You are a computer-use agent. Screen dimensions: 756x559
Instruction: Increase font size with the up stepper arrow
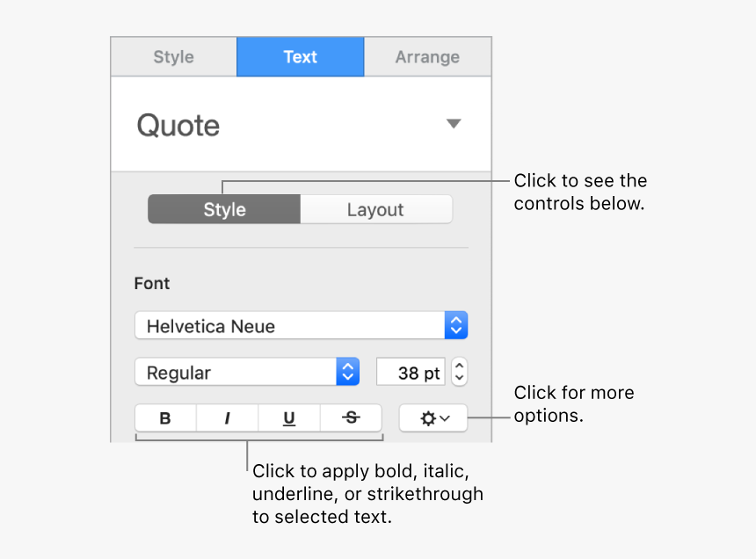(x=460, y=366)
